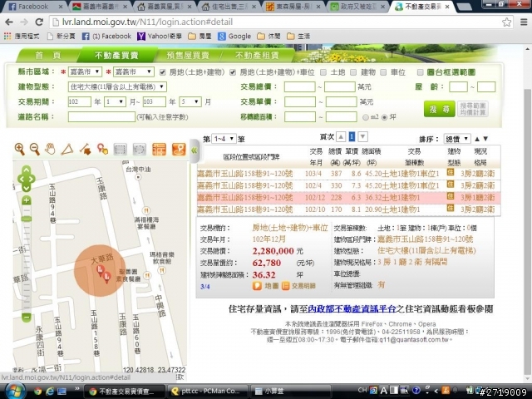Enable the 車位 checkbox

pos(383,72)
